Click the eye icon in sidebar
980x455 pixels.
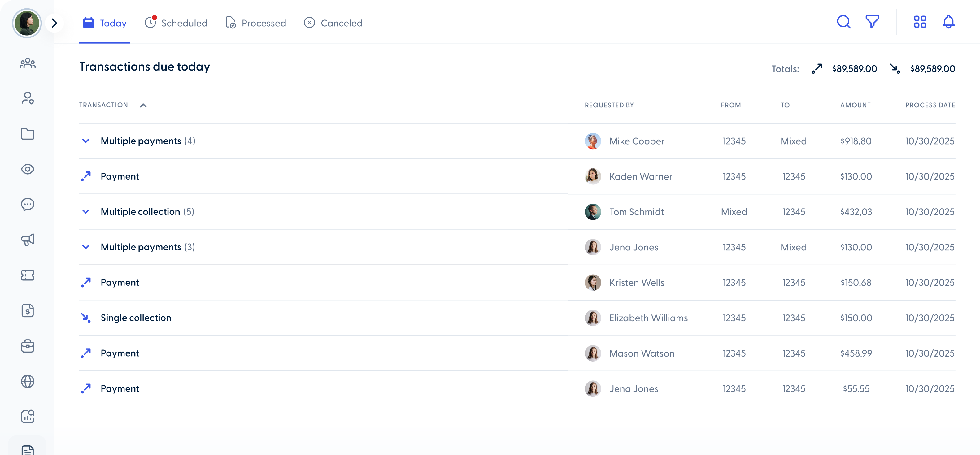[x=27, y=169]
